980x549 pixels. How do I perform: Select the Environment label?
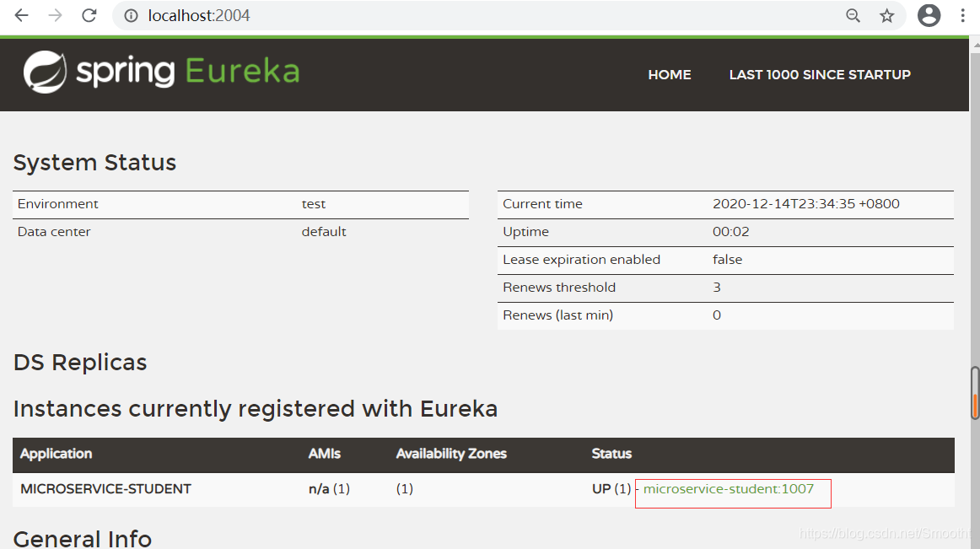[x=57, y=204]
